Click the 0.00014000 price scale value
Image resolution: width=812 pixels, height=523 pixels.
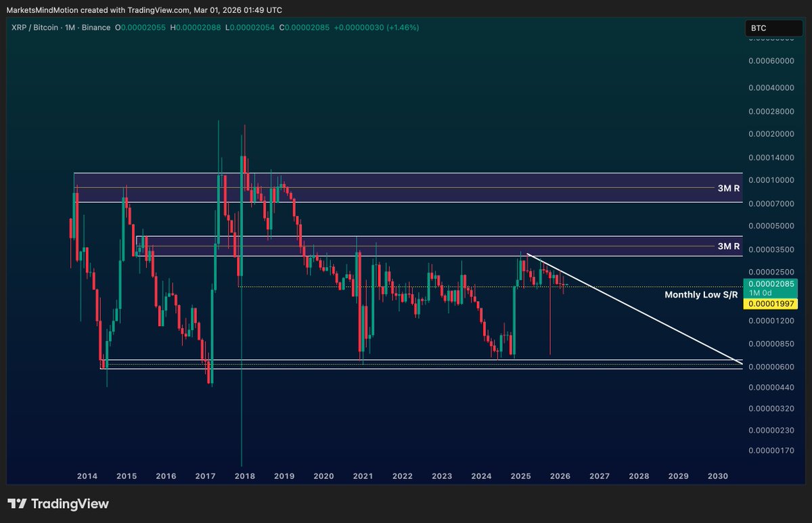tap(771, 158)
